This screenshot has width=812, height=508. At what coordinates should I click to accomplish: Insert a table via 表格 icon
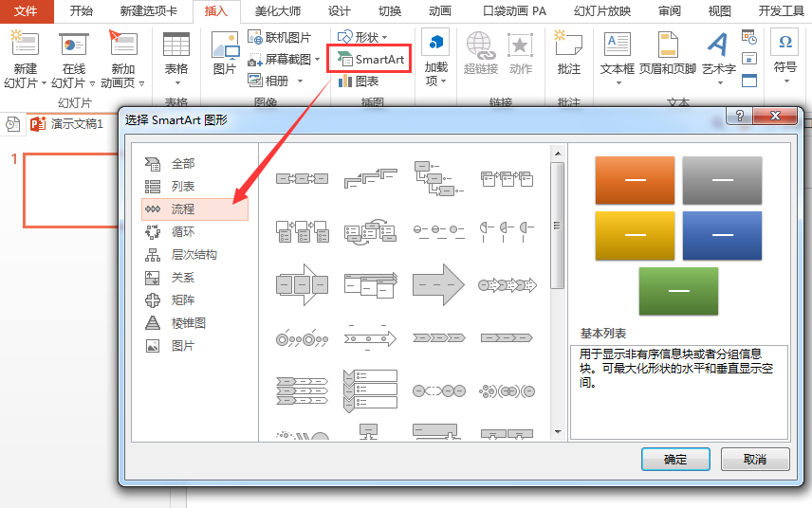click(x=176, y=44)
